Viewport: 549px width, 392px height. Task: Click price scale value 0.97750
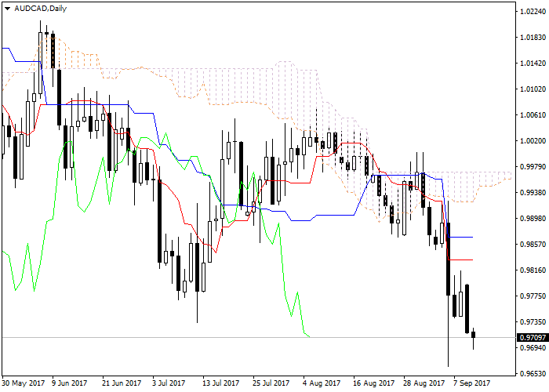coord(533,296)
